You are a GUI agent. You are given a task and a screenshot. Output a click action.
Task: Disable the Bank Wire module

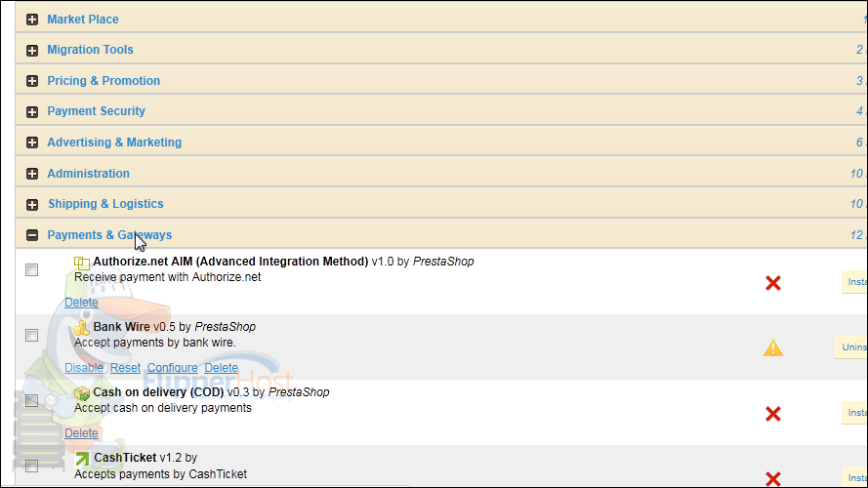tap(84, 367)
